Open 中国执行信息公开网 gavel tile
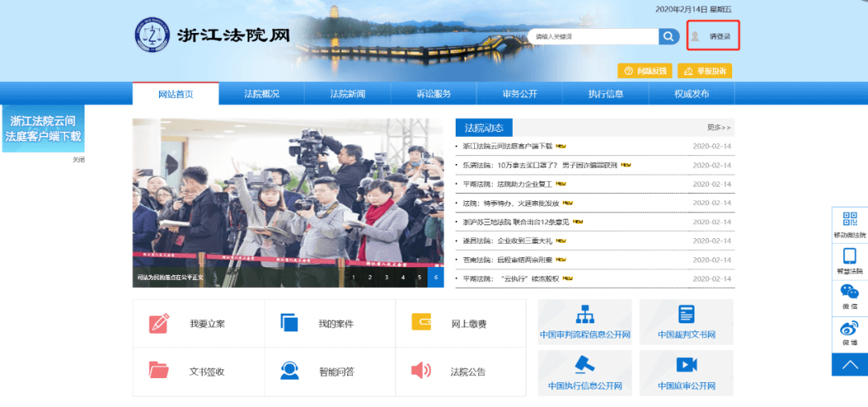This screenshot has width=868, height=407. 585,372
